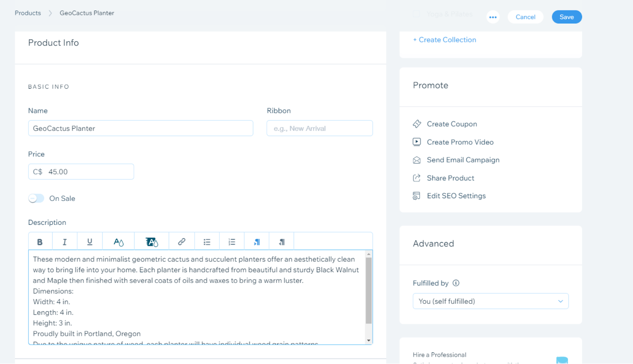Insert a link in the description
The height and width of the screenshot is (364, 633).
pyautogui.click(x=182, y=242)
